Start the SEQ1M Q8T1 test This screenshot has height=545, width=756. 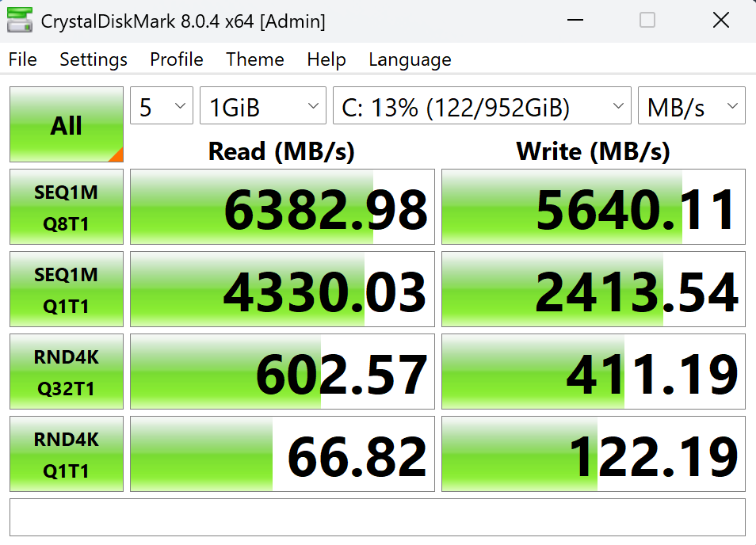67,207
